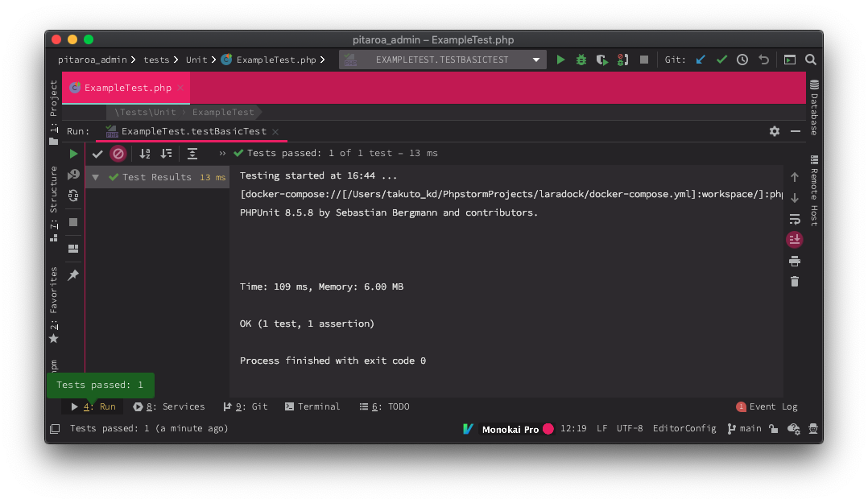
Task: Click the tests breadcrumb folder
Action: pyautogui.click(x=156, y=60)
